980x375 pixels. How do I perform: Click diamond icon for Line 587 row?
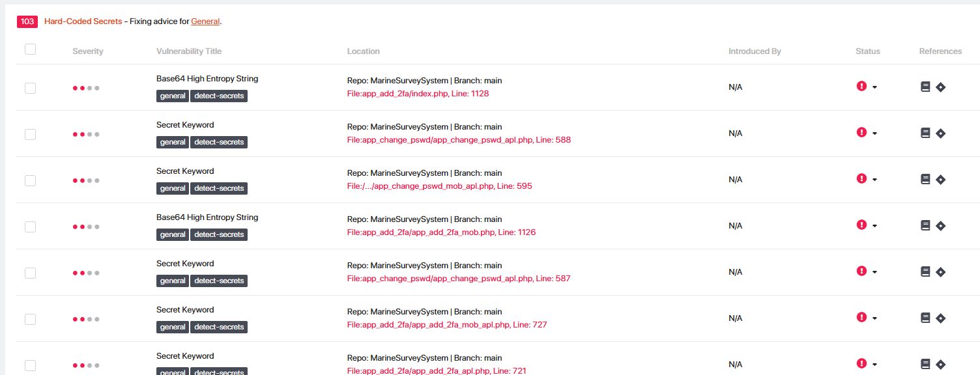tap(940, 271)
